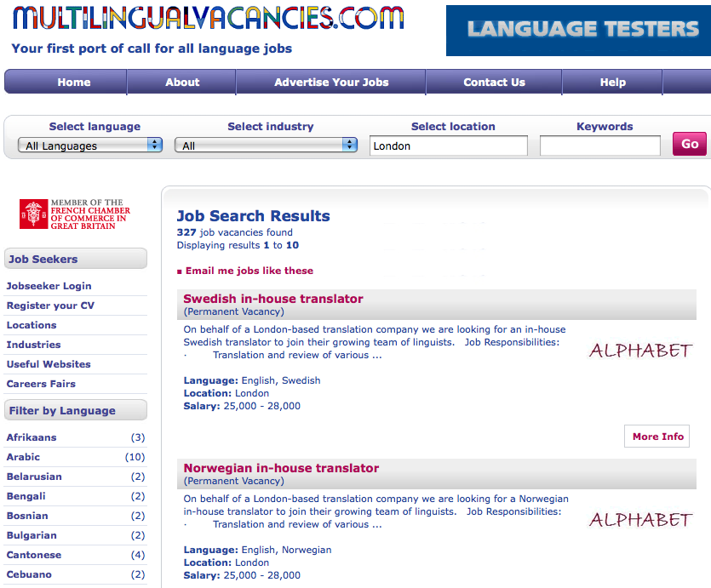
Task: Go to the Contact Us page
Action: [x=494, y=83]
